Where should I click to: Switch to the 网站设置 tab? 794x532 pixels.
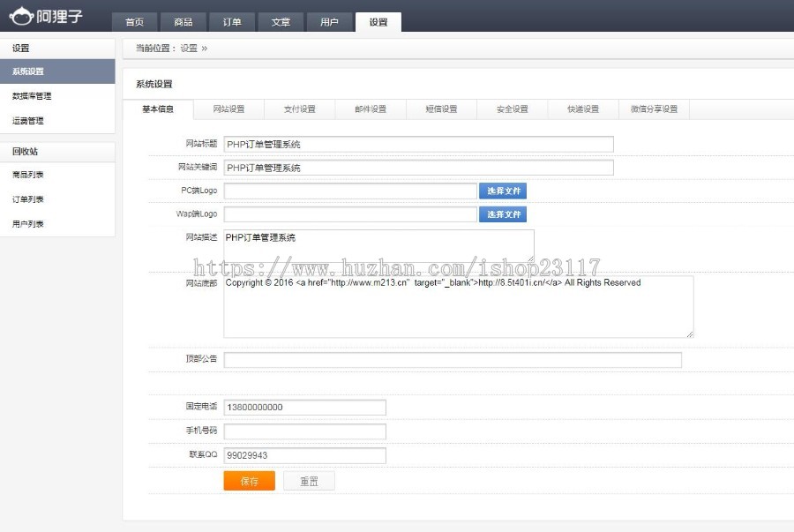point(228,109)
